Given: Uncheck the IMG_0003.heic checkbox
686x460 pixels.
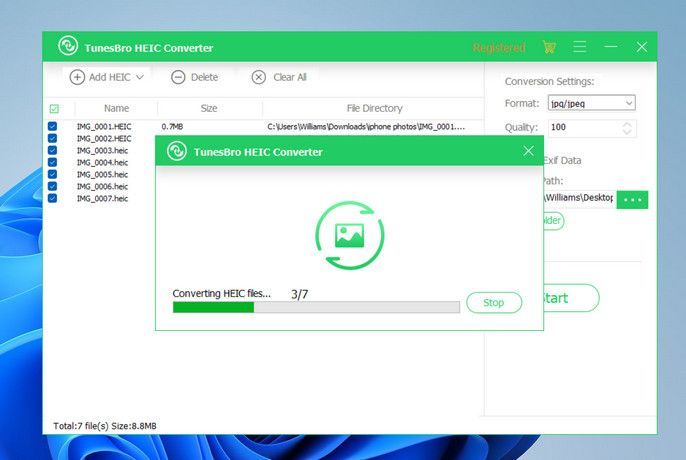Looking at the screenshot, I should [x=52, y=150].
